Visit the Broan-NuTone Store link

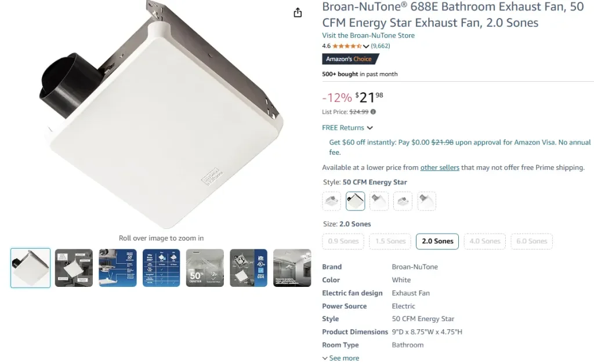click(368, 35)
